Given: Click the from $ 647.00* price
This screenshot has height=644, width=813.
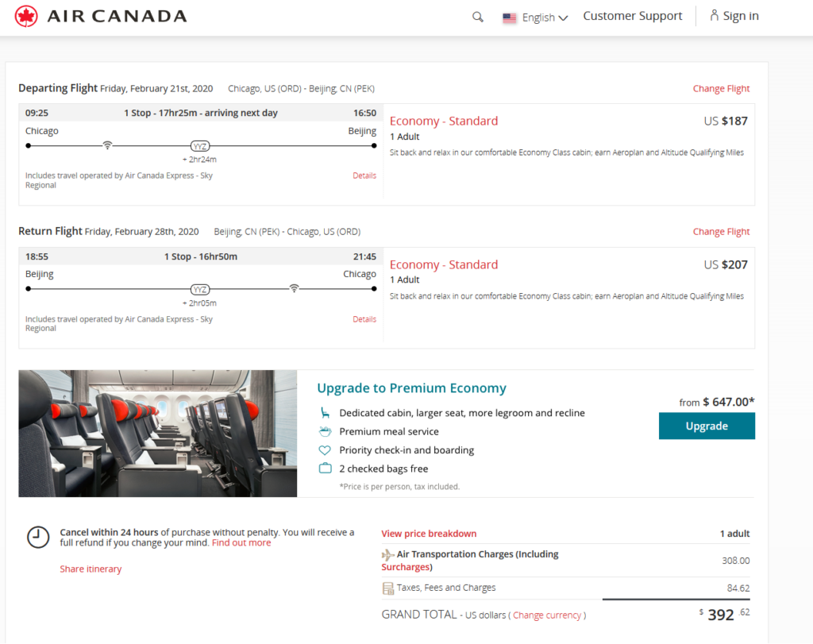Looking at the screenshot, I should pyautogui.click(x=717, y=402).
